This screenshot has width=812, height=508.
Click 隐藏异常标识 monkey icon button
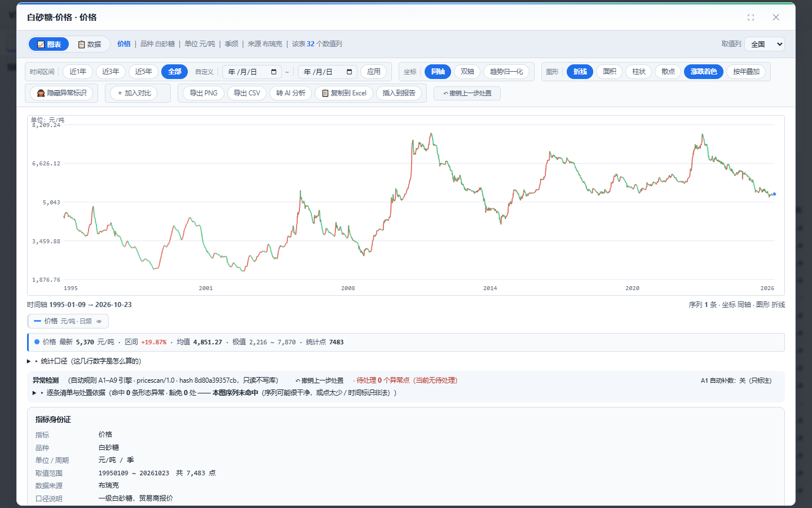62,93
